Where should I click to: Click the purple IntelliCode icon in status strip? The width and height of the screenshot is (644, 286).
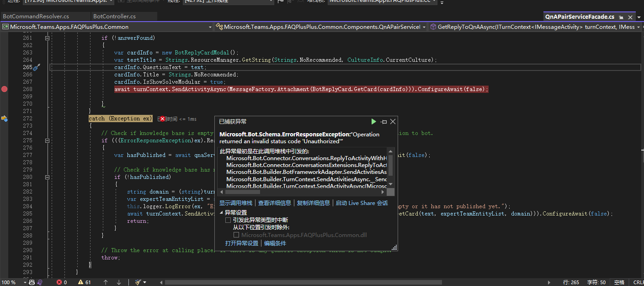point(40,282)
